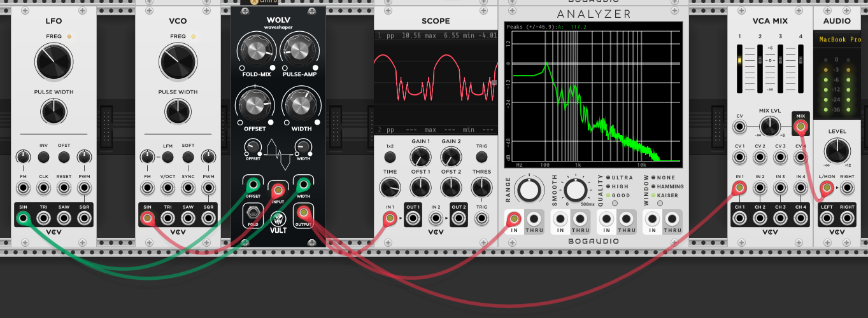Click the LFO PWM attenuator knob

click(84, 156)
